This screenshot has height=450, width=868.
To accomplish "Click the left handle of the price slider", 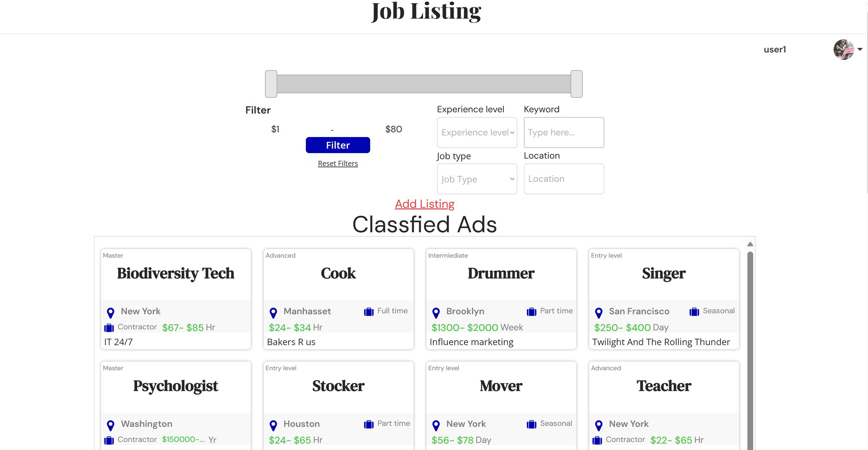I will coord(270,84).
